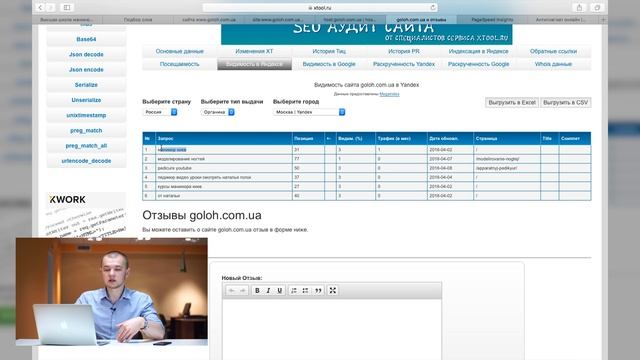The height and width of the screenshot is (360, 640).
Task: Show all tabs overview icon
Action: [597, 7]
